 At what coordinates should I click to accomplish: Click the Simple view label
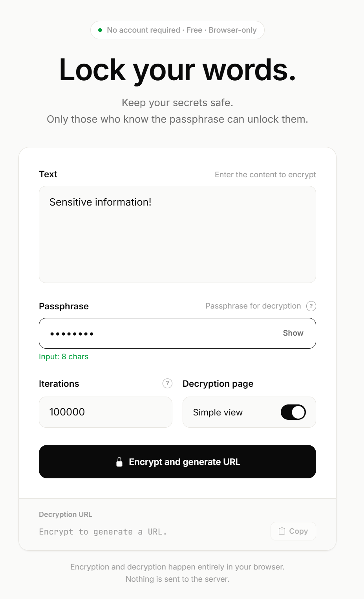point(218,412)
